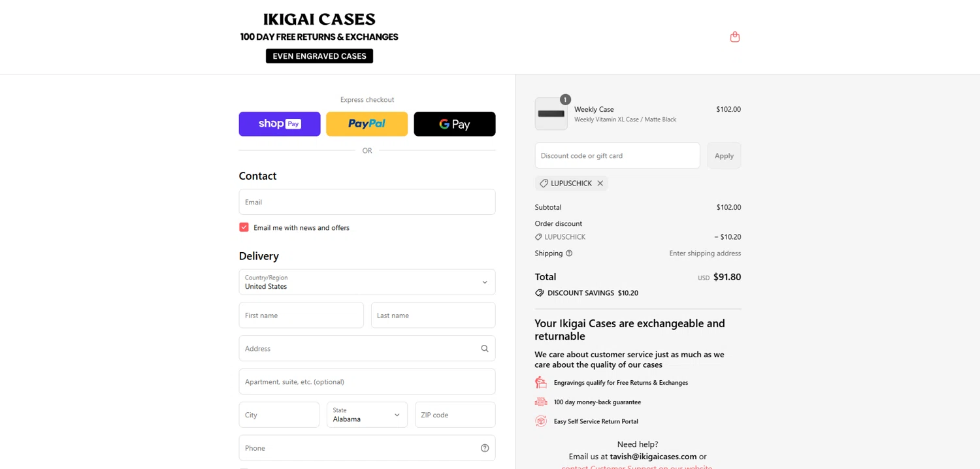Image resolution: width=980 pixels, height=469 pixels.
Task: Click the Address search magnifier icon
Action: [485, 349]
